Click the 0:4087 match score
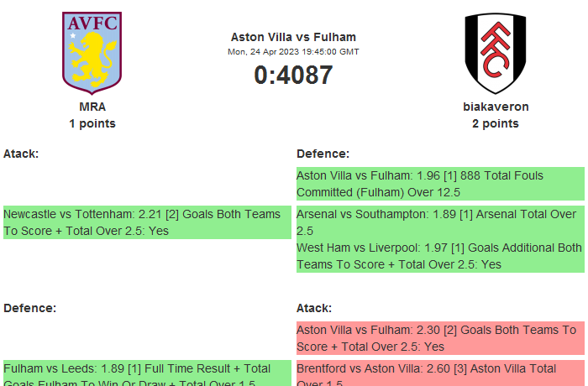This screenshot has width=588, height=386. coord(293,76)
